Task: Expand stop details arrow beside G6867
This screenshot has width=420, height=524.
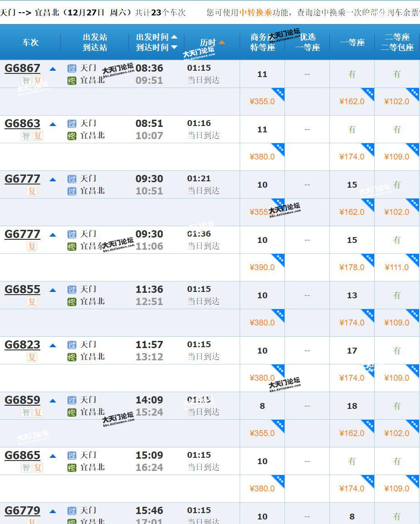Action: point(53,69)
